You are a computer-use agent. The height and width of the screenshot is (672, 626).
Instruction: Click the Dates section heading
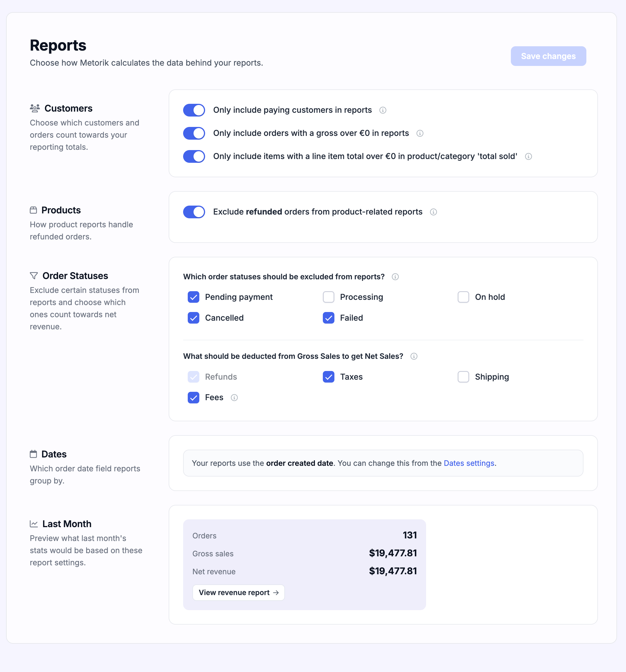[x=54, y=454]
